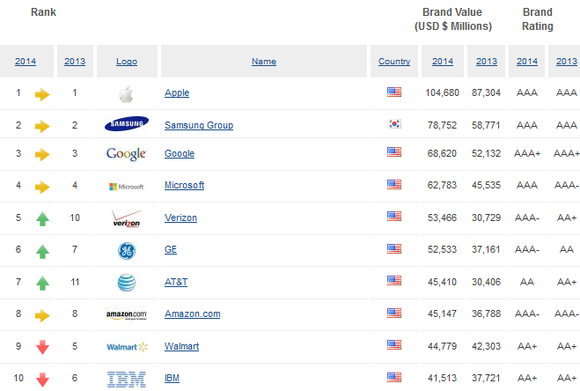
Task: Open the Samsung Group brand link
Action: [x=199, y=125]
